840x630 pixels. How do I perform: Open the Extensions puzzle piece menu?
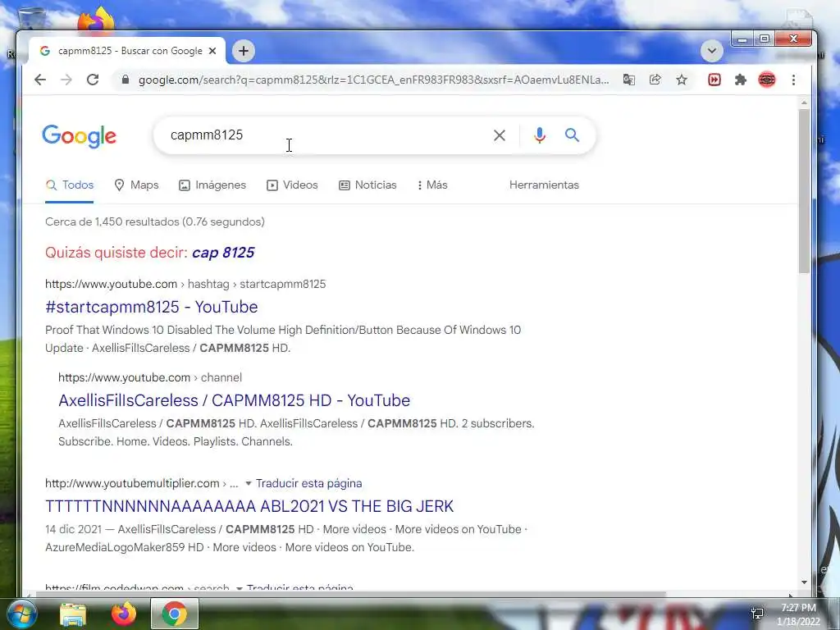[741, 80]
